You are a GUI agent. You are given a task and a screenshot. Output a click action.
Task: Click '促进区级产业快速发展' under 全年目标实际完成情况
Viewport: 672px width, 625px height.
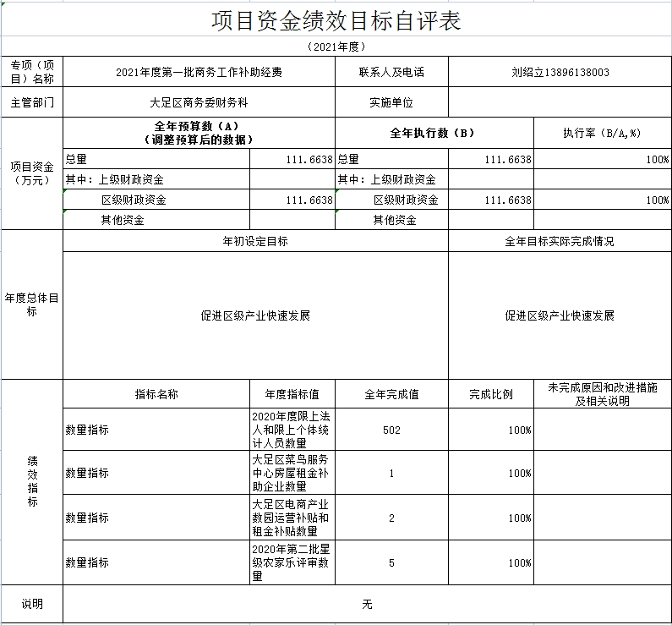click(560, 315)
